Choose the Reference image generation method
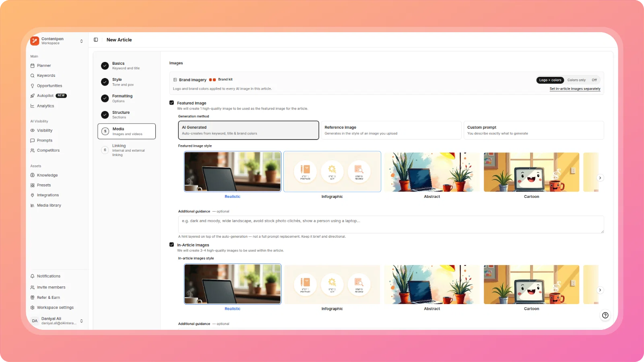 391,130
